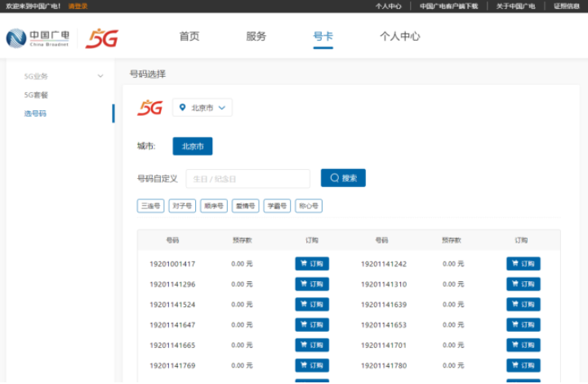The height and width of the screenshot is (384, 588).
Task: Order number 19201141665
Action: [x=312, y=345]
